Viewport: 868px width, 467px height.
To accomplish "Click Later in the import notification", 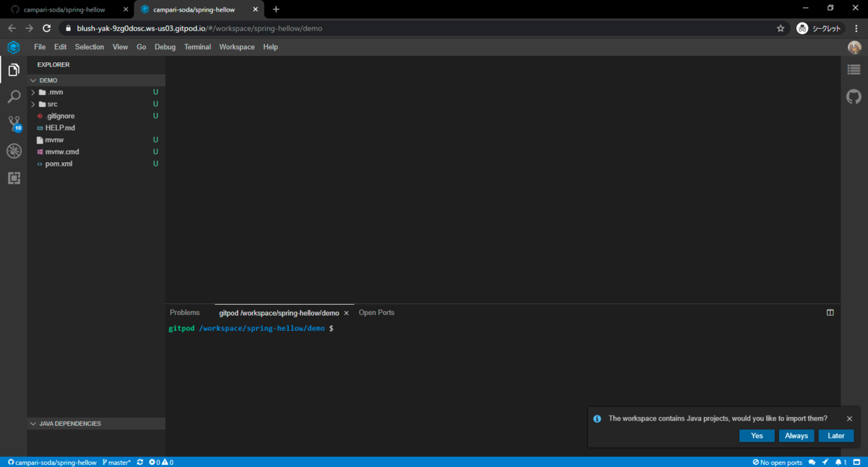I will coord(836,436).
